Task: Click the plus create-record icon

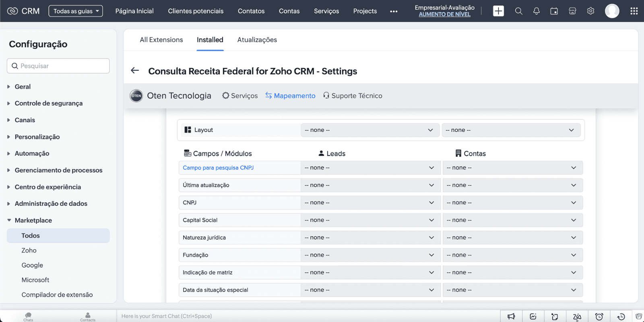Action: (498, 11)
